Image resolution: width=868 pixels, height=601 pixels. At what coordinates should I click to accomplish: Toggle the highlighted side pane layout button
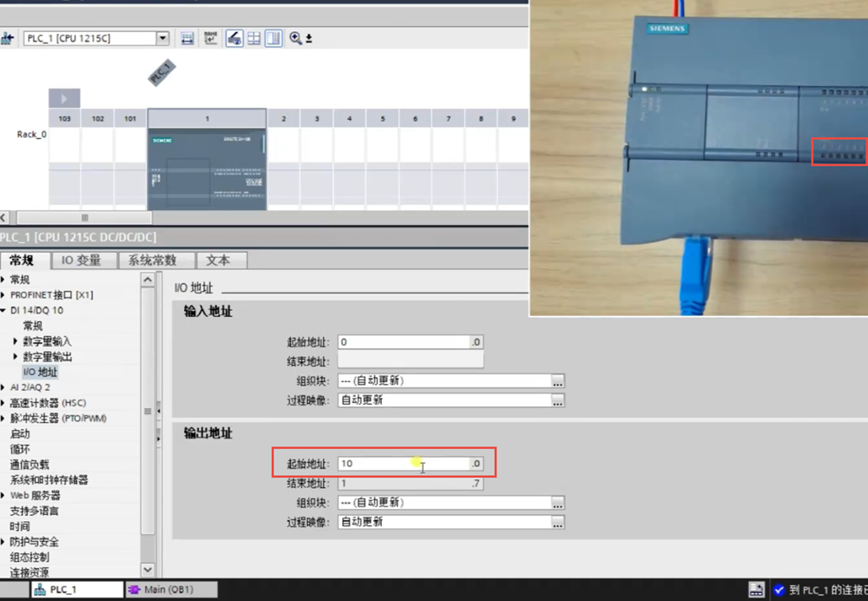click(x=273, y=38)
